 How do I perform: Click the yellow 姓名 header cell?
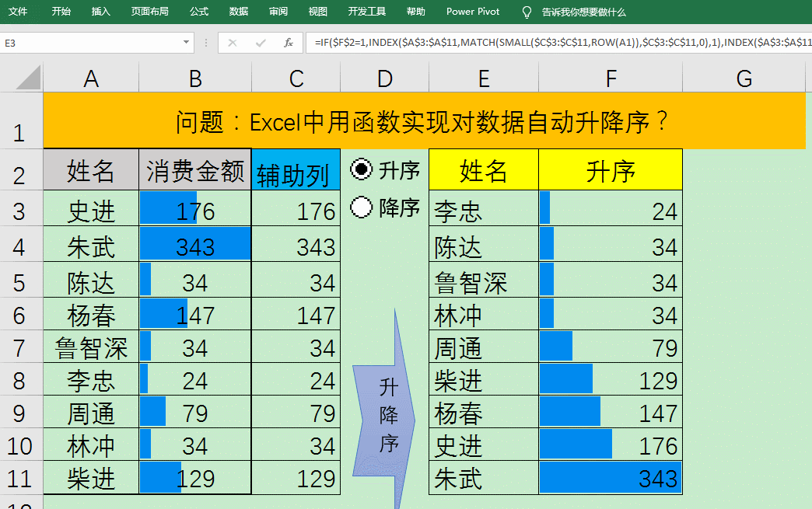coord(484,169)
